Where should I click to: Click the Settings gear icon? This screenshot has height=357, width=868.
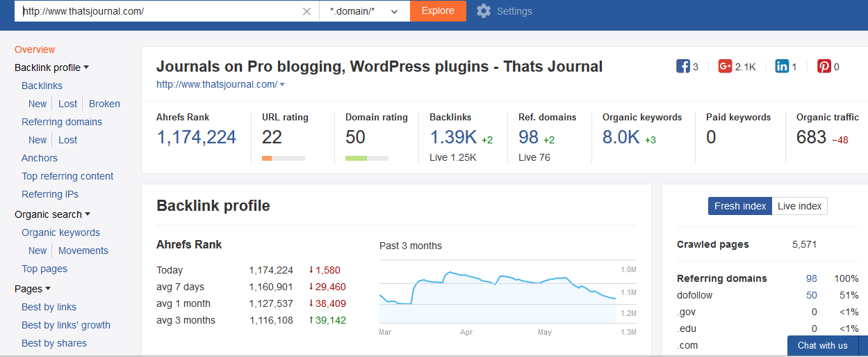pos(484,11)
